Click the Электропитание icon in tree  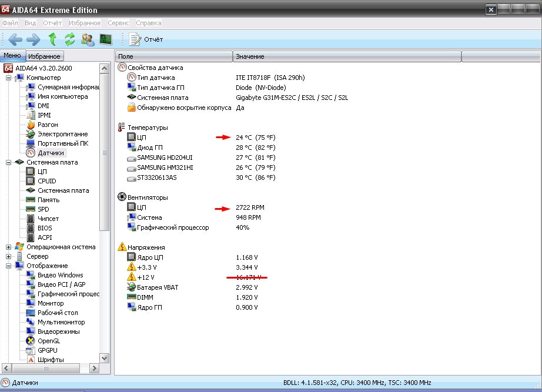click(x=31, y=134)
